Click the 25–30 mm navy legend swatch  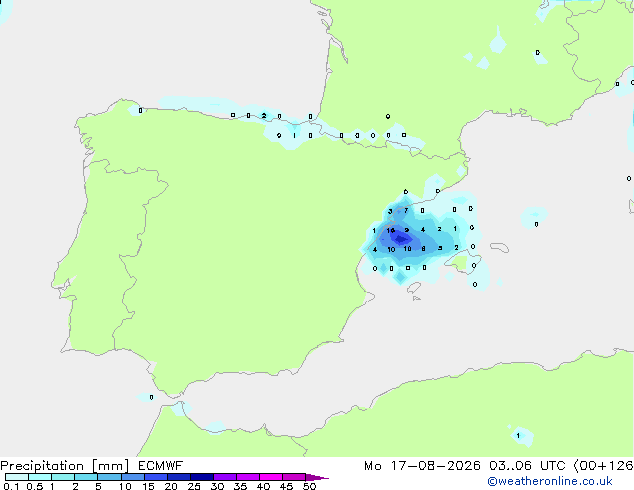[x=201, y=477]
